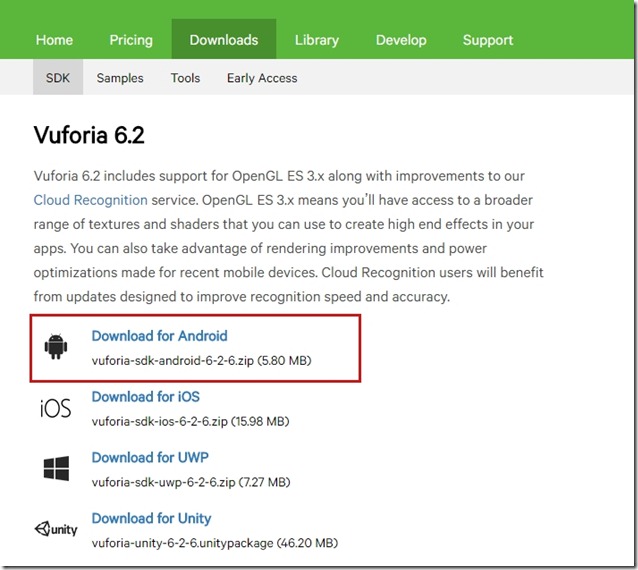This screenshot has width=638, height=570.
Task: Click the vuforia-sdk-uwp-6-2-6.zip file name
Action: [x=163, y=482]
